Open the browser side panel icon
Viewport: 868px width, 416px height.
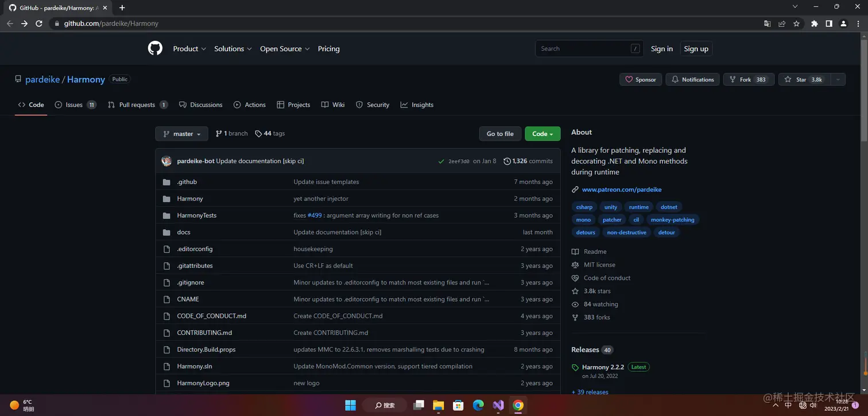tap(828, 24)
